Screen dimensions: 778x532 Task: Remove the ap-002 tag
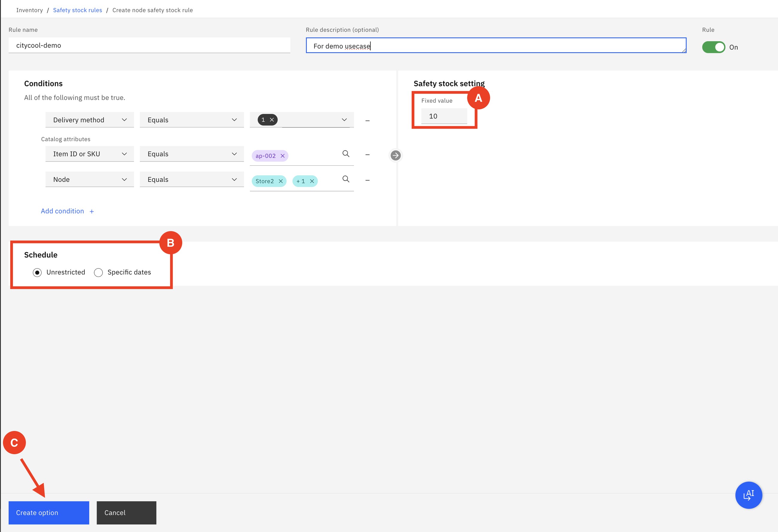click(282, 156)
